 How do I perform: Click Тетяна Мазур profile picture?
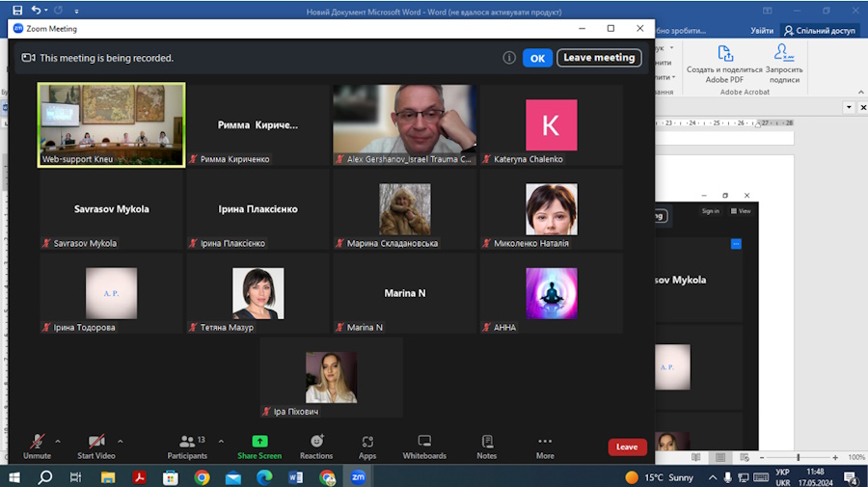point(258,293)
